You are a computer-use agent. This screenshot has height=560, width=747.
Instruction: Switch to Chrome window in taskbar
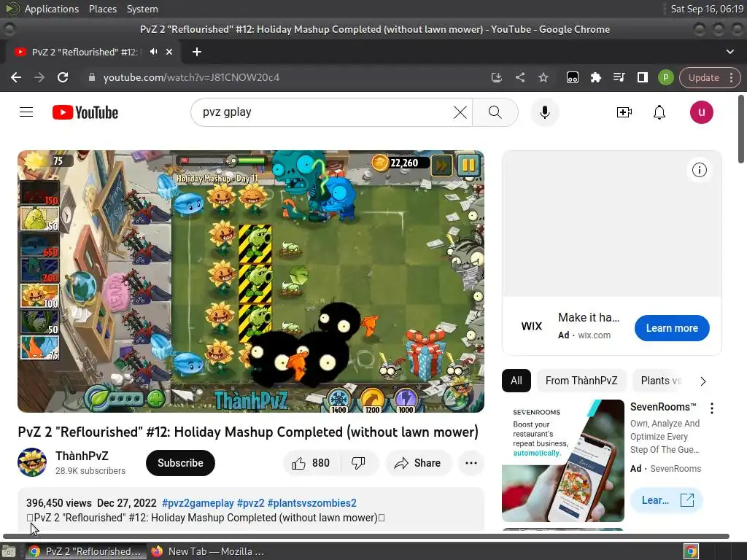(86, 551)
